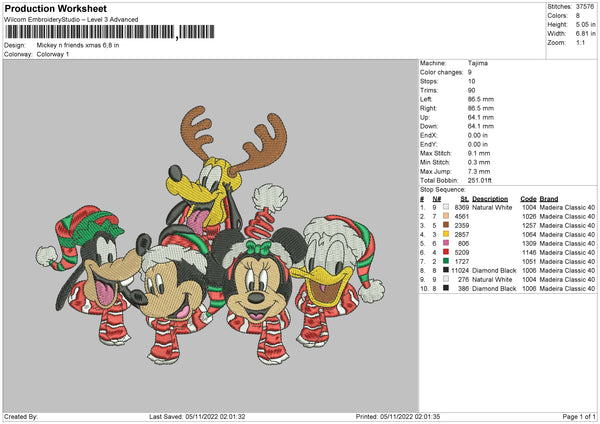Viewport: 600px width, 424px height.
Task: Click the Max Jump value 7.3 mm
Action: (x=479, y=171)
